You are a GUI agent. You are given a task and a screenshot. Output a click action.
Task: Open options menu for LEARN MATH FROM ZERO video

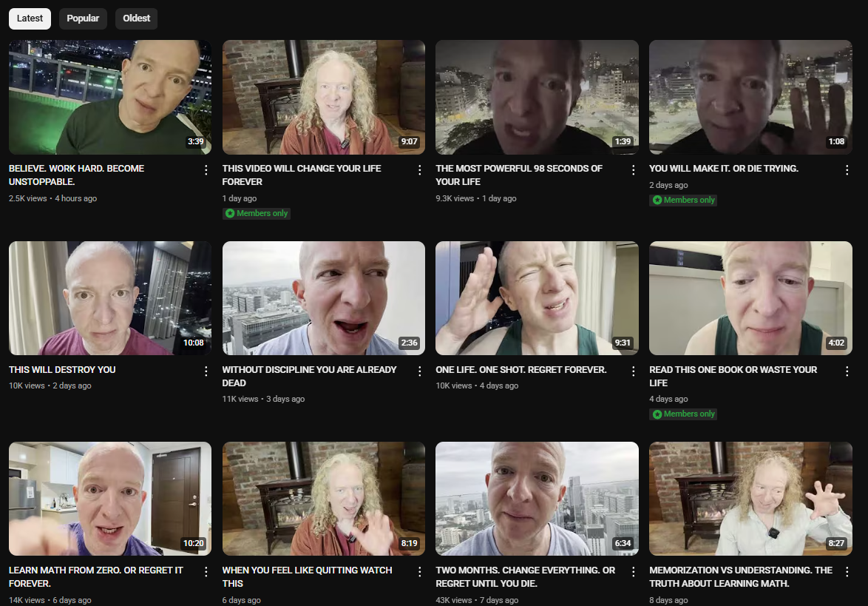(x=206, y=572)
